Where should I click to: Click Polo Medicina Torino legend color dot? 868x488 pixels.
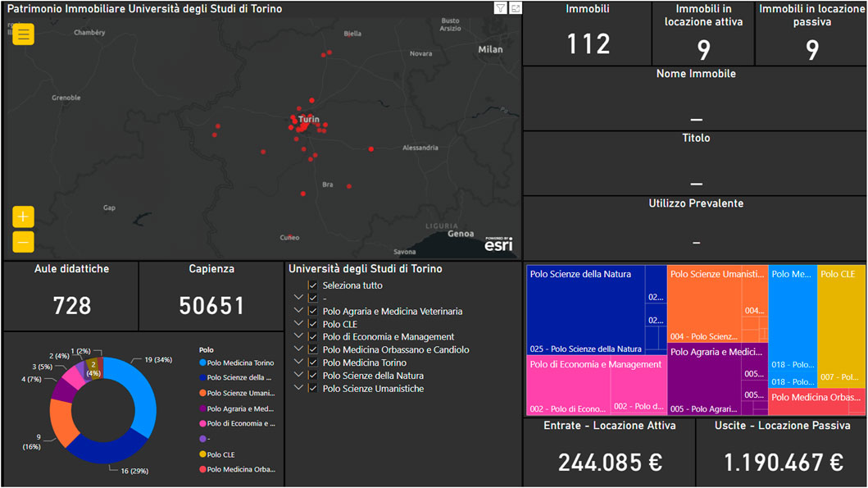click(x=202, y=363)
